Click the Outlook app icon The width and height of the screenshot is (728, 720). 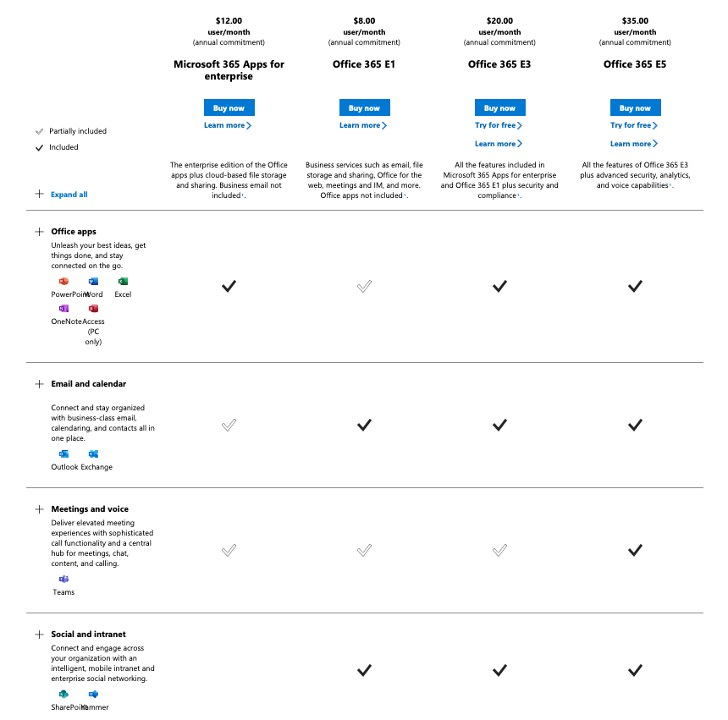(63, 454)
